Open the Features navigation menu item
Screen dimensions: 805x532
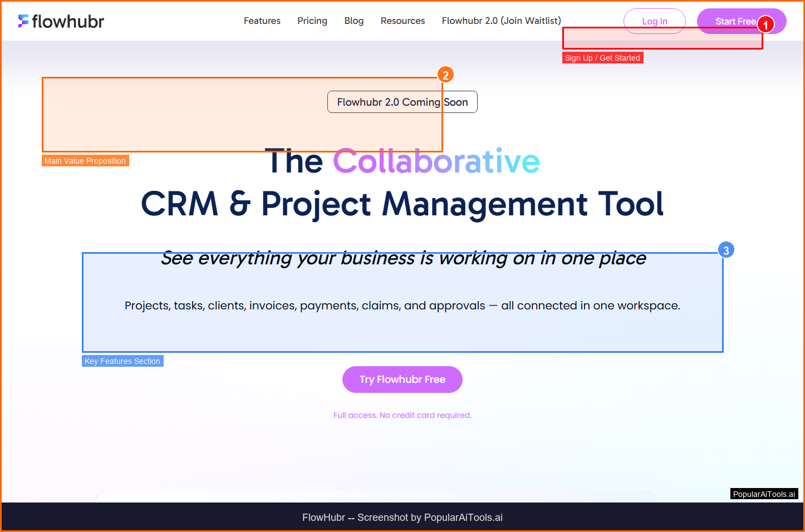pyautogui.click(x=262, y=21)
